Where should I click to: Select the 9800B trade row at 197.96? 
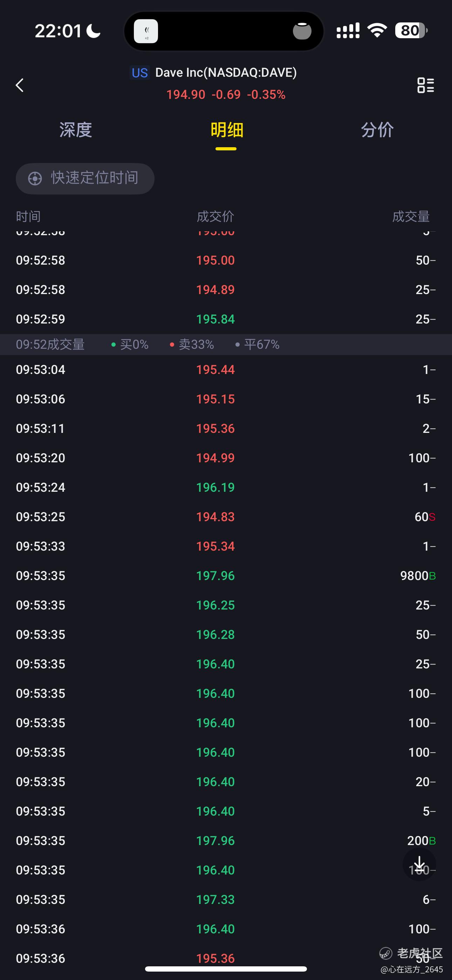(x=226, y=576)
